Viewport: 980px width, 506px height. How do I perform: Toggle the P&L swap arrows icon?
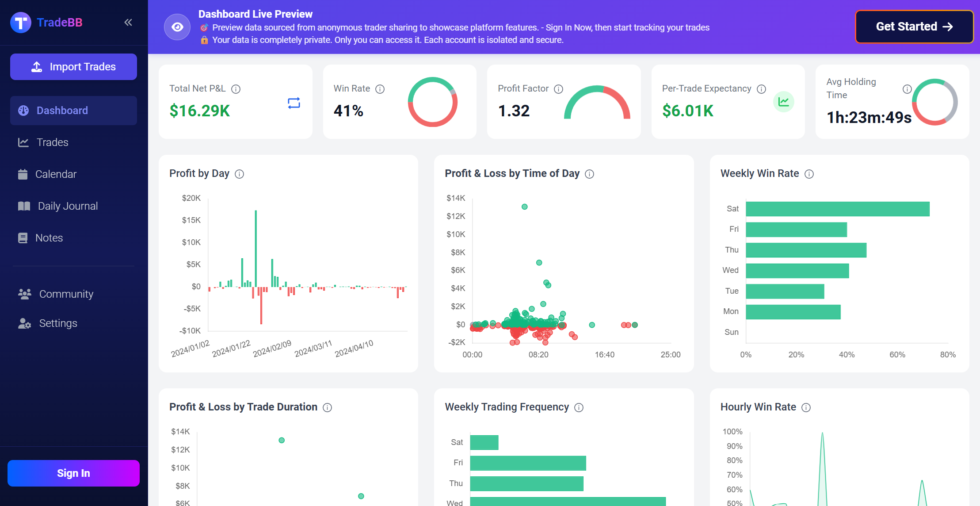point(294,103)
